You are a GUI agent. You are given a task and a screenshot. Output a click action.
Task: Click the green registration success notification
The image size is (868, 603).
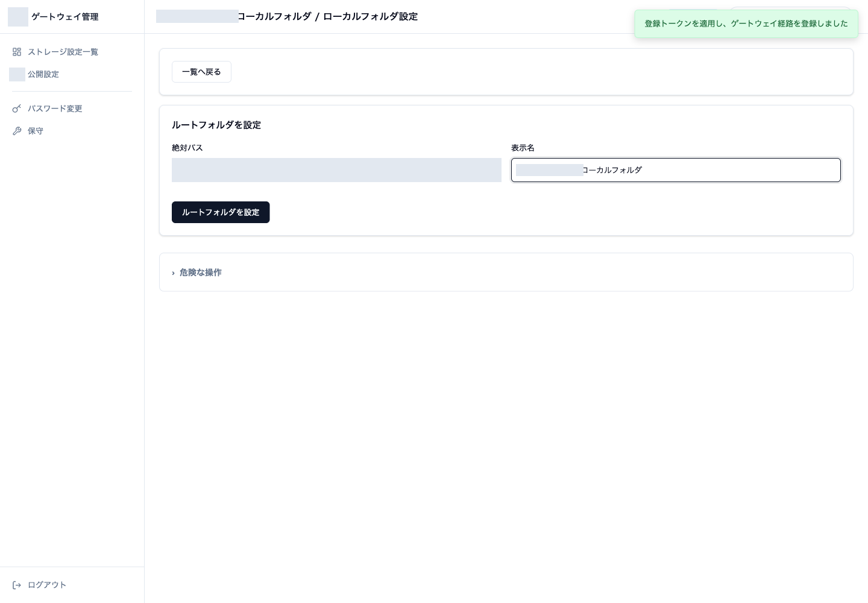pos(746,24)
